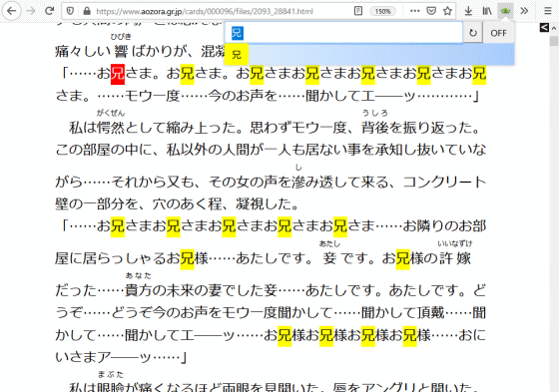Focus the highlight search input field
The width and height of the screenshot is (559, 392).
click(x=343, y=33)
